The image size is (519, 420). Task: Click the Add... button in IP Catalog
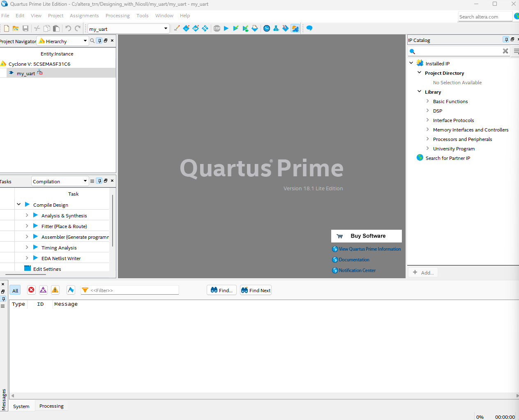(x=423, y=272)
